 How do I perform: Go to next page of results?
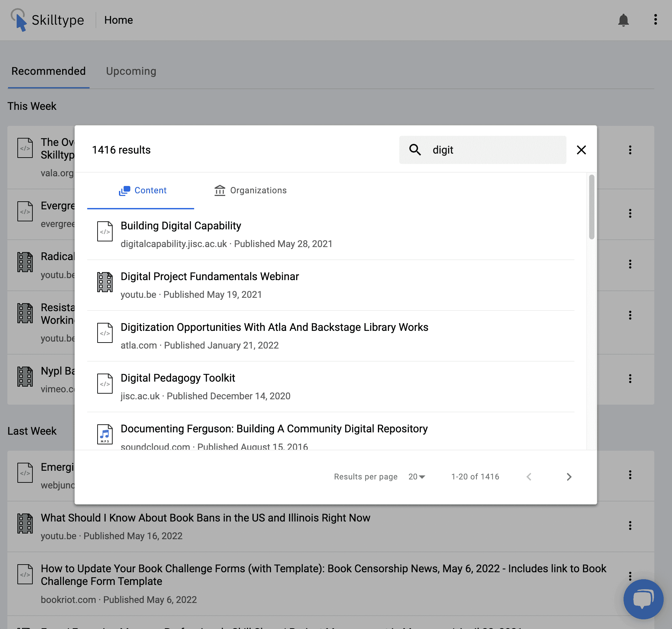point(569,477)
